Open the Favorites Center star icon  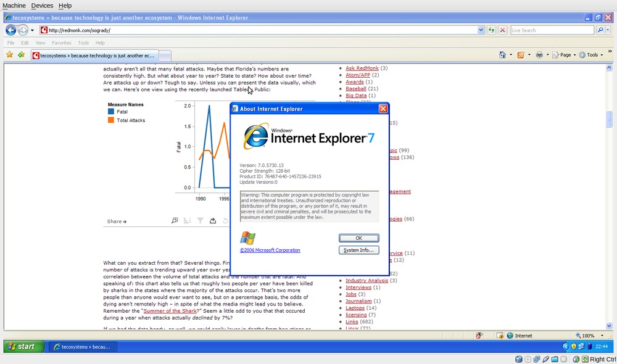click(x=9, y=55)
